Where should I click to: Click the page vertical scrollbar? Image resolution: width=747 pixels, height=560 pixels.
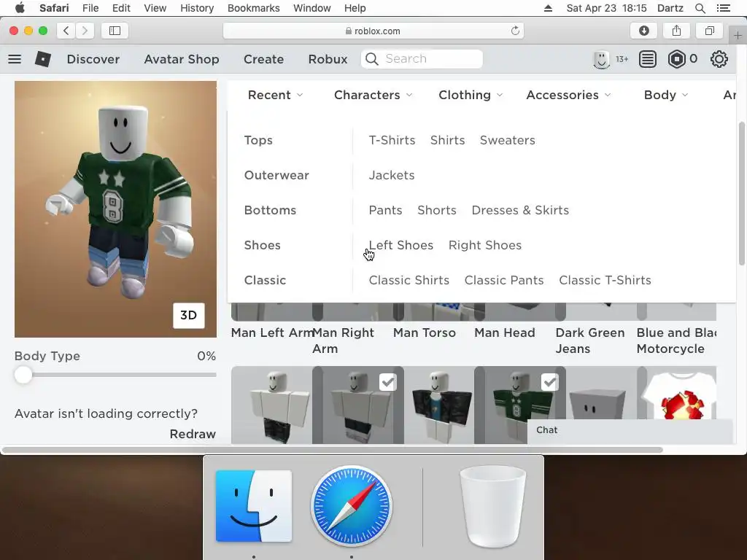[x=741, y=193]
